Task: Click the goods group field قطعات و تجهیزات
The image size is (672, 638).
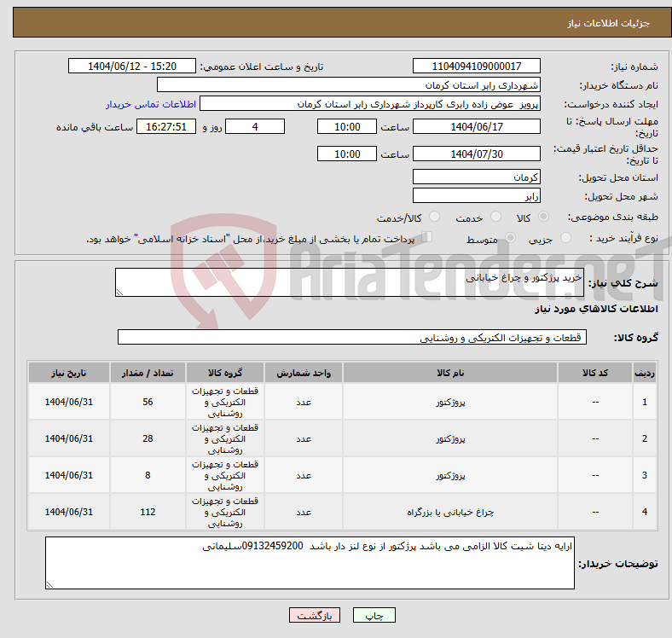Action: tap(352, 337)
